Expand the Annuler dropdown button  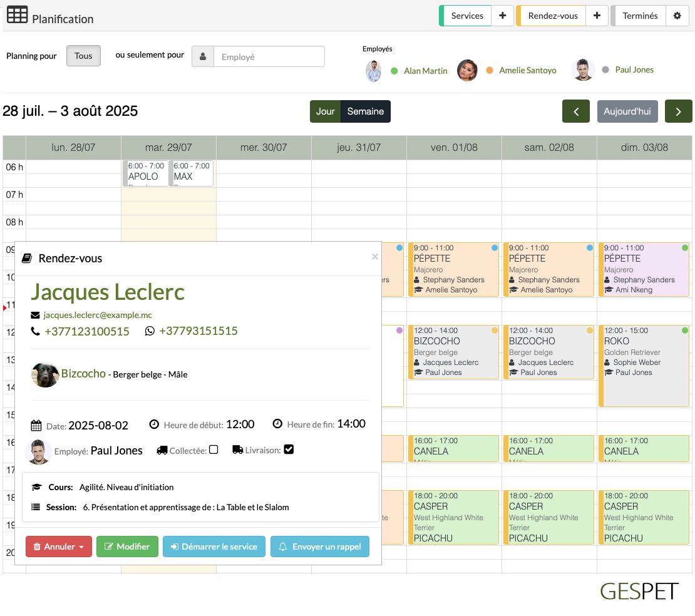(58, 547)
